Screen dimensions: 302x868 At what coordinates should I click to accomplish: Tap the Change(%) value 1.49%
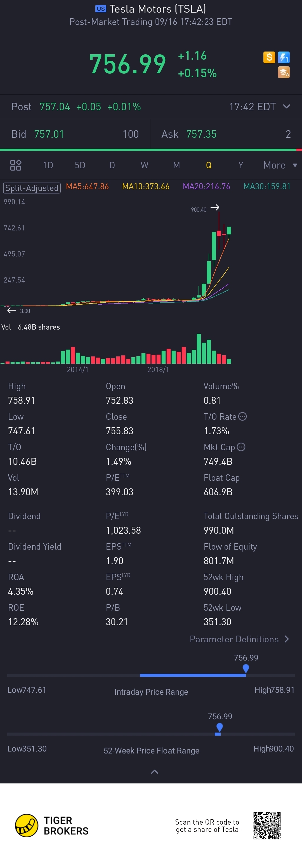coord(119,462)
